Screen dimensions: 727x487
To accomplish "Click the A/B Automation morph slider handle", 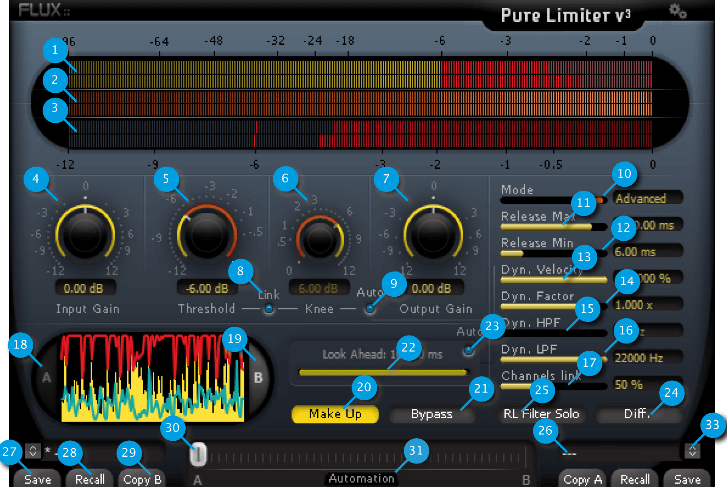I will pos(198,454).
